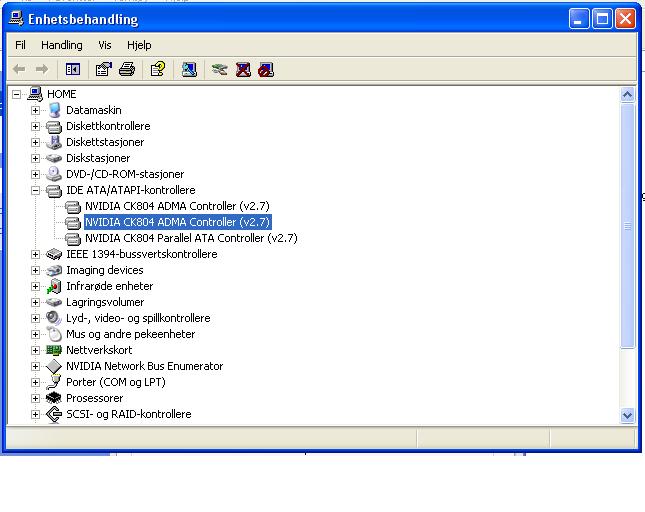This screenshot has height=512, width=645.
Task: Close the Enhetsbehandling window
Action: pyautogui.click(x=625, y=19)
